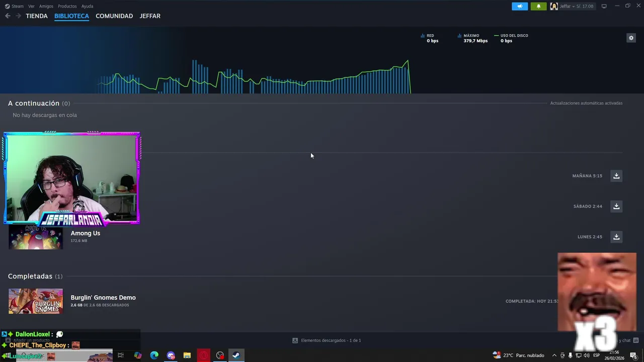Click the '2,6 GB DE 2,6 GB DESCARGADOS' text
Image resolution: width=644 pixels, height=362 pixels.
tap(100, 305)
